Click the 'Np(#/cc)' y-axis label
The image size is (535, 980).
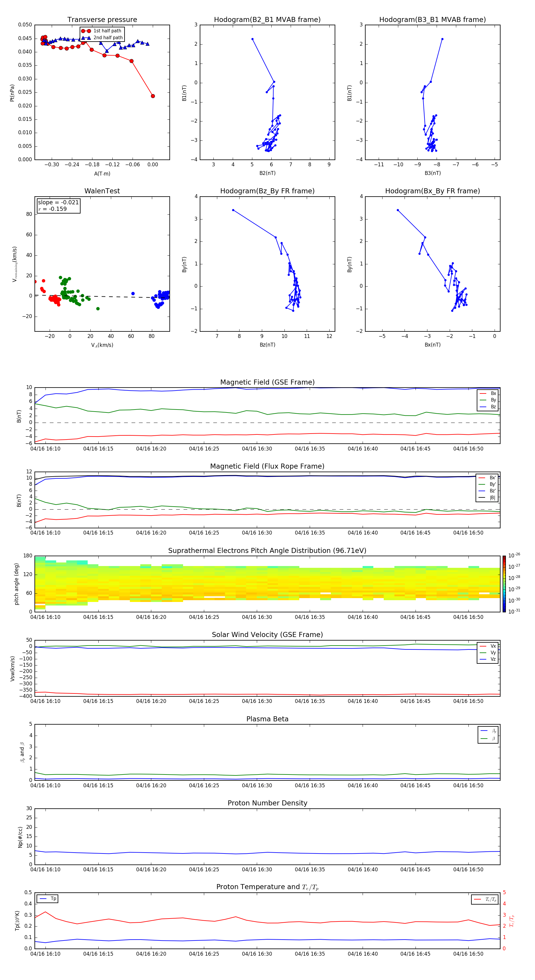[20, 837]
